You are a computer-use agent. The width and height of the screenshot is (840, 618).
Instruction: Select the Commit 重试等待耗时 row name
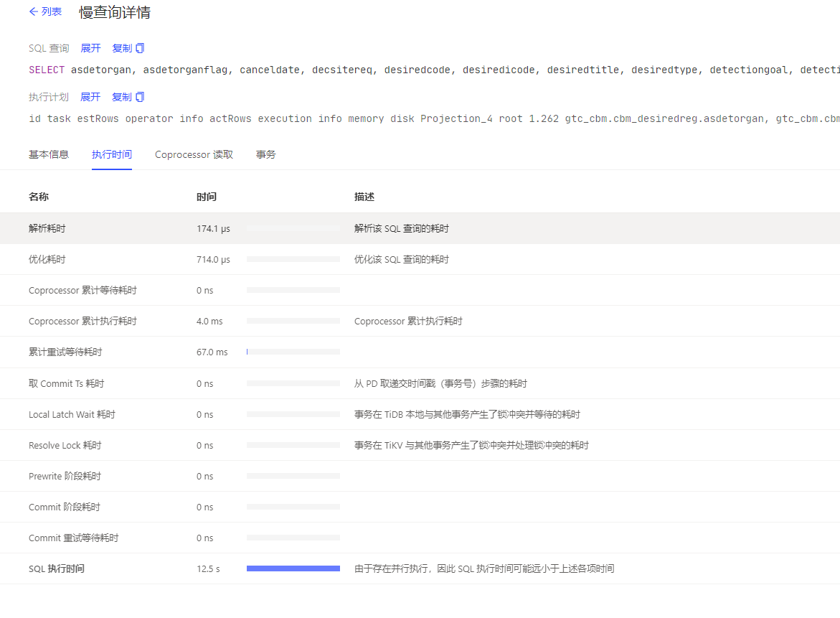(x=73, y=538)
